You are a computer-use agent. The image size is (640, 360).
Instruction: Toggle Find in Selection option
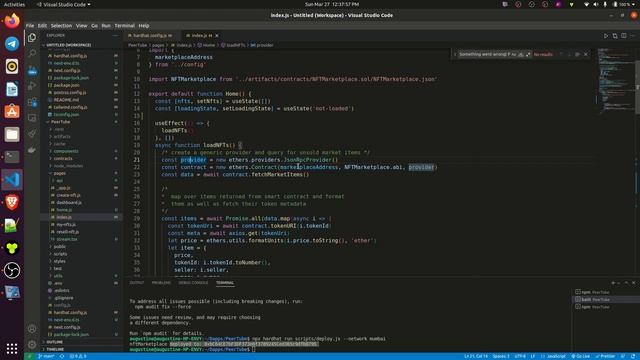(577, 54)
